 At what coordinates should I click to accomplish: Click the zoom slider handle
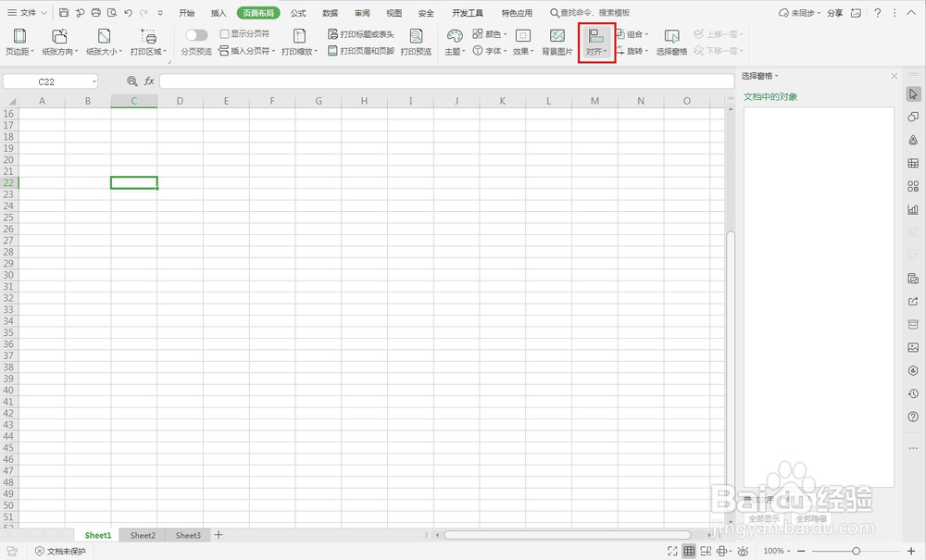pos(856,551)
